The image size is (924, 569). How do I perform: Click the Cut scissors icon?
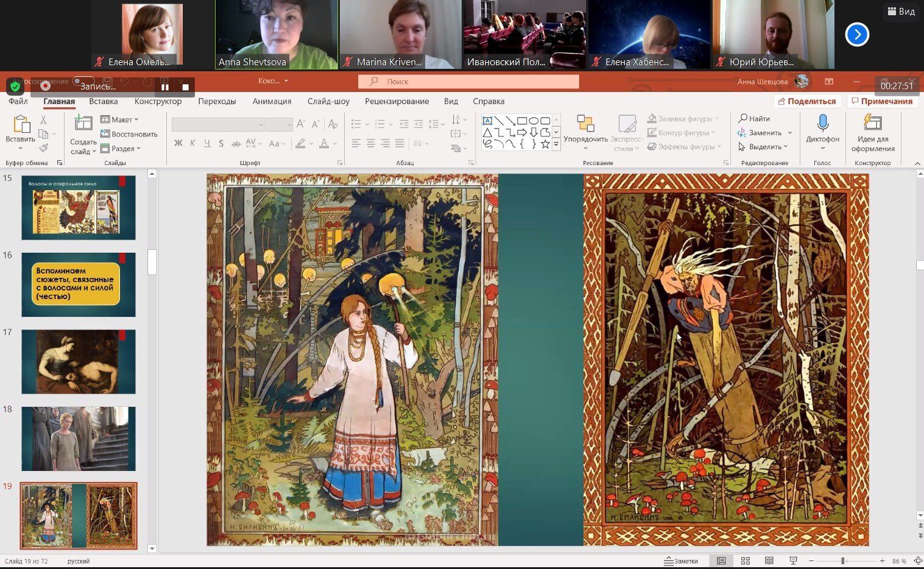[43, 120]
